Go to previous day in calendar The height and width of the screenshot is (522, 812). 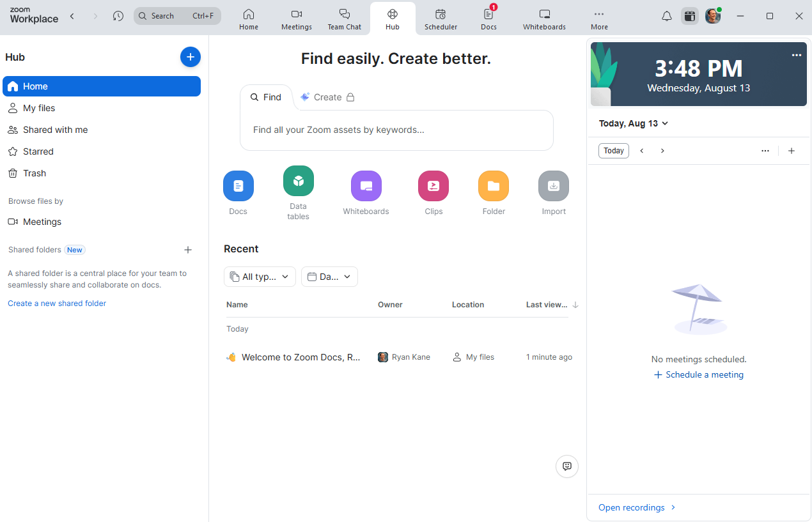point(642,151)
